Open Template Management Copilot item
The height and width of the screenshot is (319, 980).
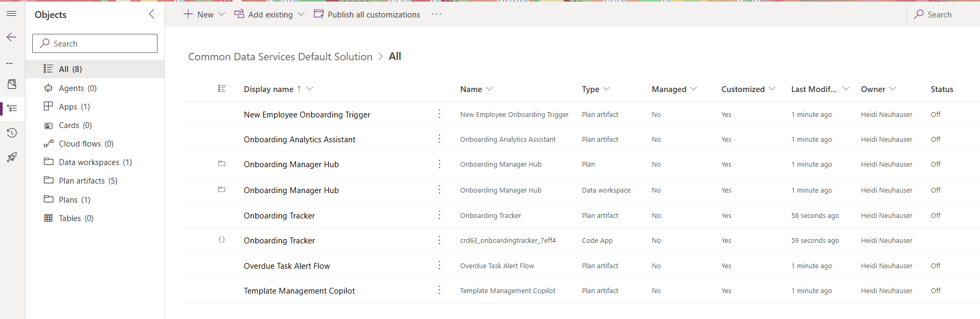point(299,291)
